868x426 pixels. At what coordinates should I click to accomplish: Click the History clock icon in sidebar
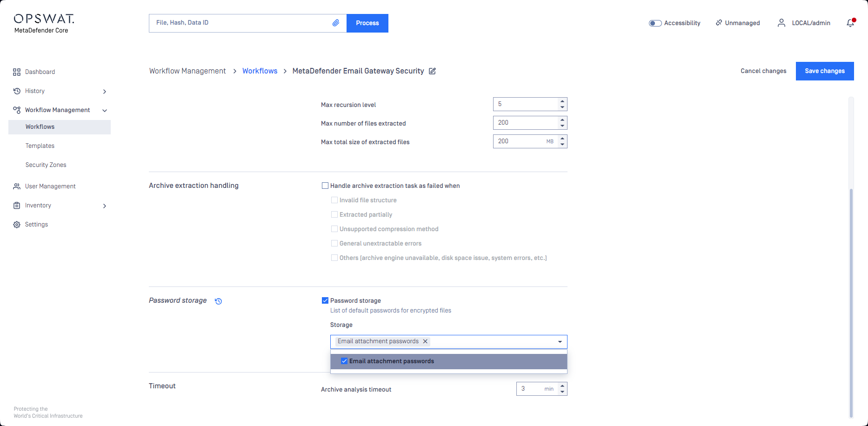[17, 91]
